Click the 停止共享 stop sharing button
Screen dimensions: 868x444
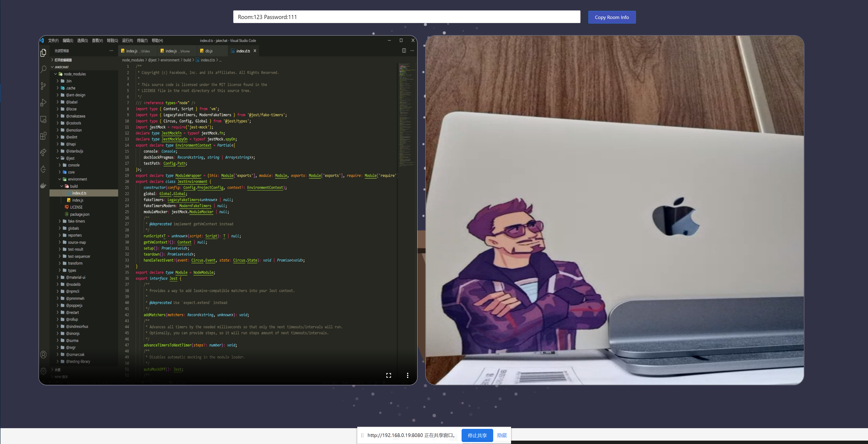coord(477,435)
